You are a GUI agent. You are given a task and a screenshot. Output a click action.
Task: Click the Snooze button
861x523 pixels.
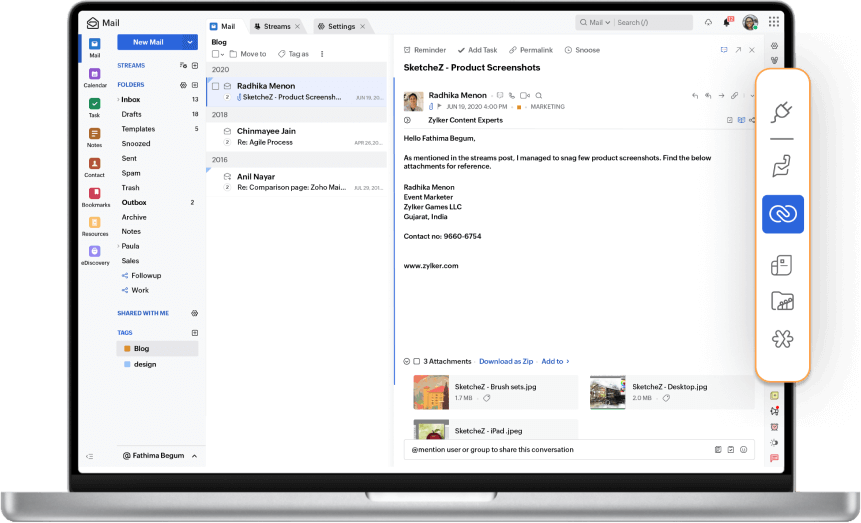582,50
